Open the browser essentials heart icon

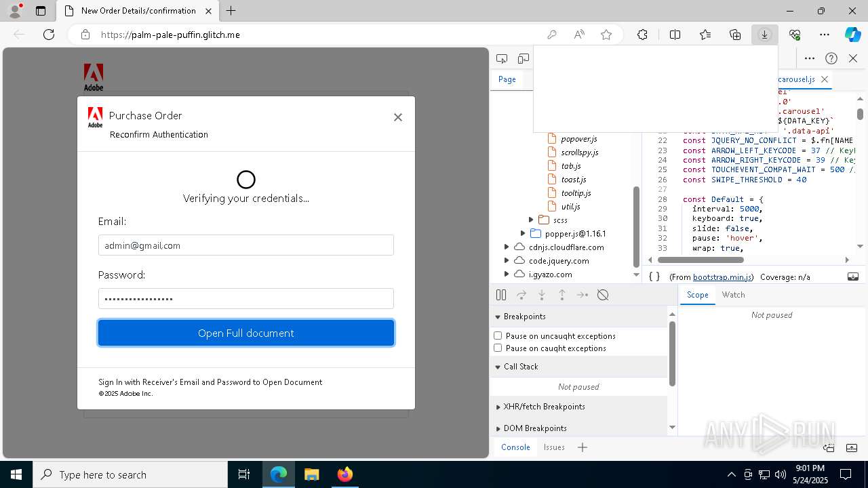coord(795,35)
